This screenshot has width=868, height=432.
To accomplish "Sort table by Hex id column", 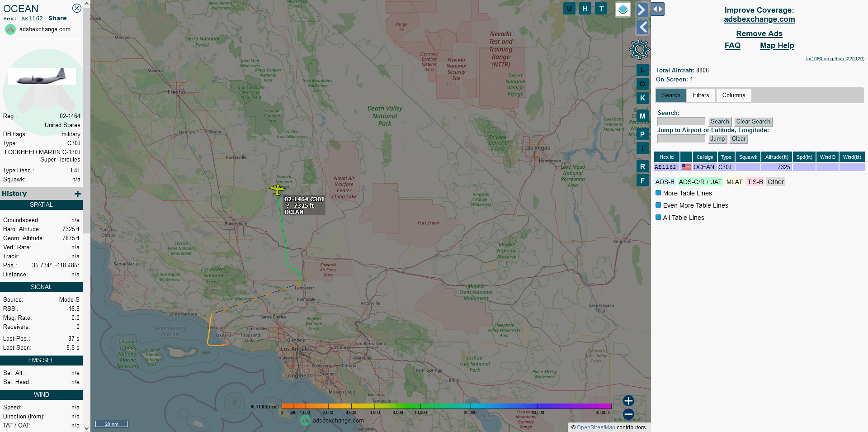I will (x=666, y=157).
